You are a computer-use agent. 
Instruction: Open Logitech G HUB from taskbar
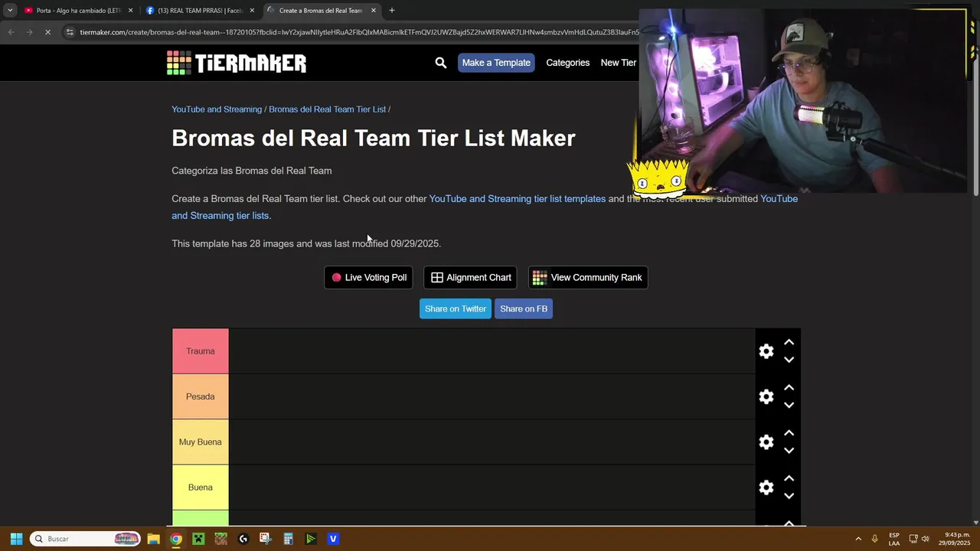click(x=243, y=539)
